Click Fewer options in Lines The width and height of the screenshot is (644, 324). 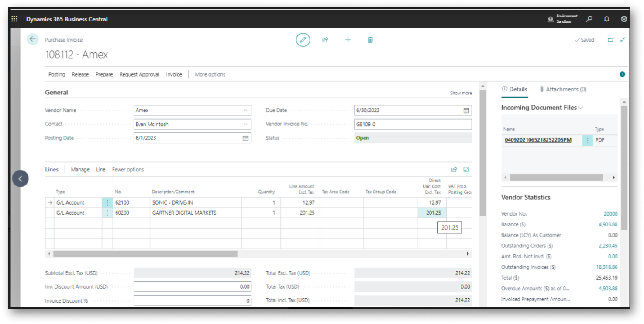128,170
